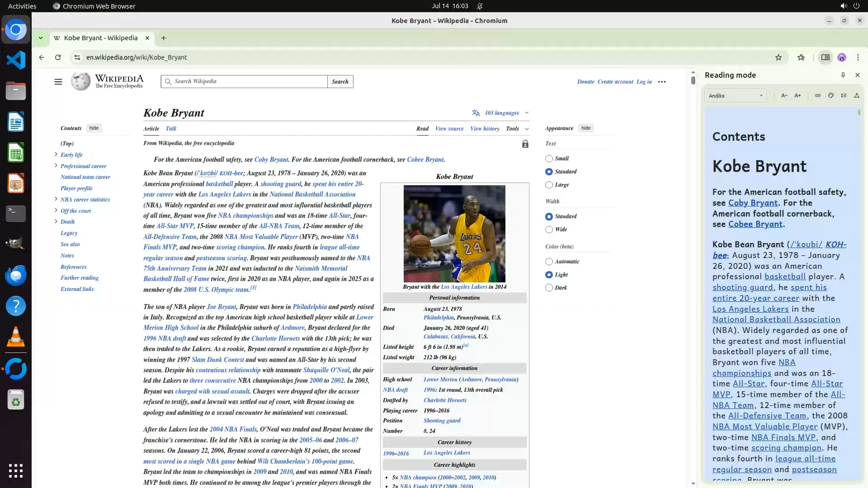The width and height of the screenshot is (868, 488).
Task: Open View history tab
Action: point(485,129)
